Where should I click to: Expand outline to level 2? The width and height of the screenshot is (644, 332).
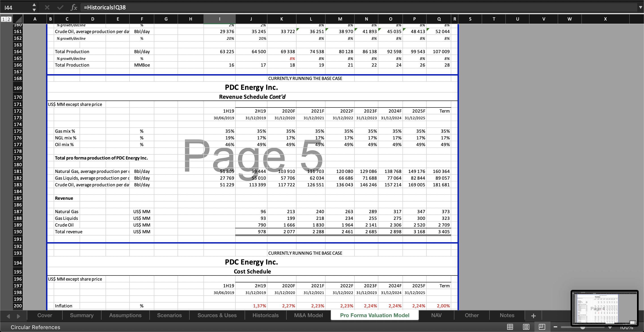(x=8, y=19)
